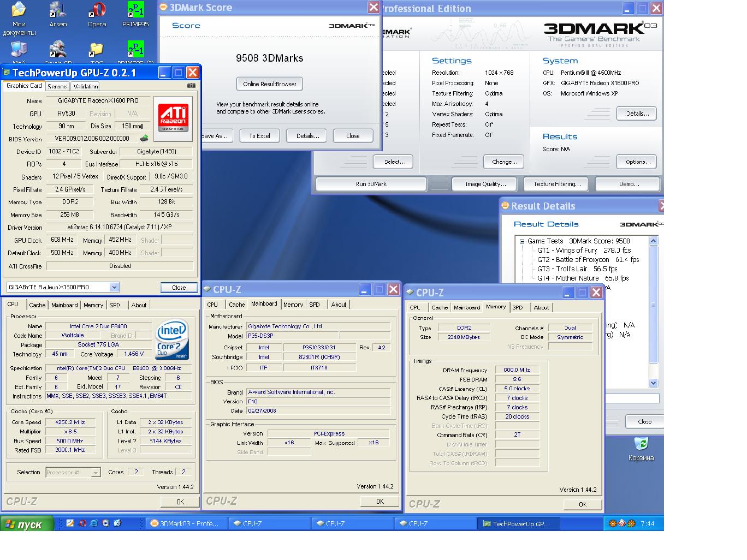Click Close button in Result Details window
The width and height of the screenshot is (747, 560).
(x=644, y=421)
